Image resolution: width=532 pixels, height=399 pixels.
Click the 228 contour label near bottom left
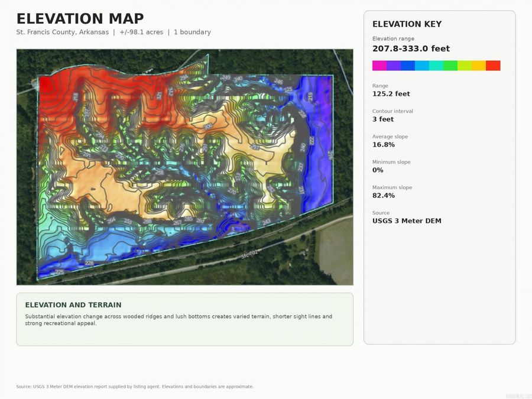pos(89,263)
